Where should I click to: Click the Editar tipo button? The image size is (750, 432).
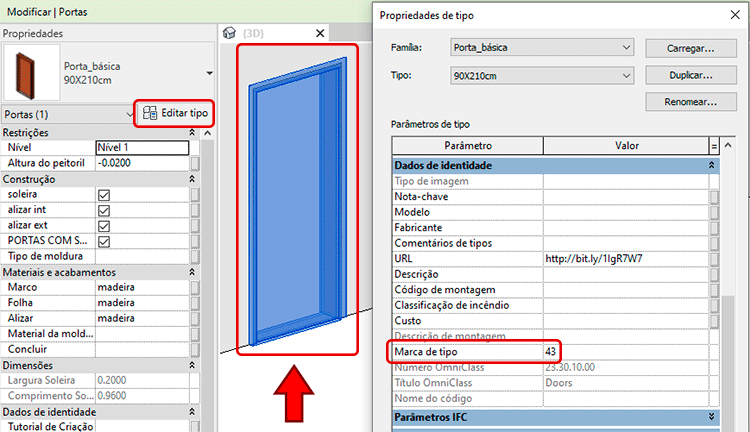174,113
